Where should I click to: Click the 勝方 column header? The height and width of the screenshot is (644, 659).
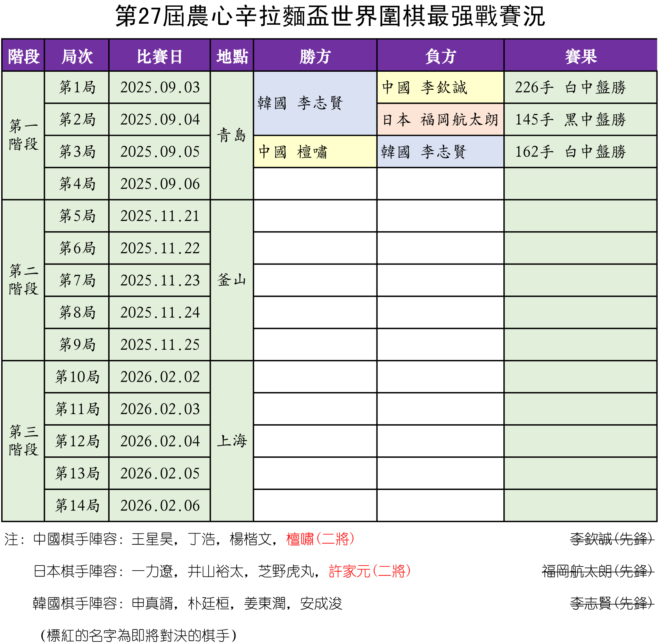point(315,56)
